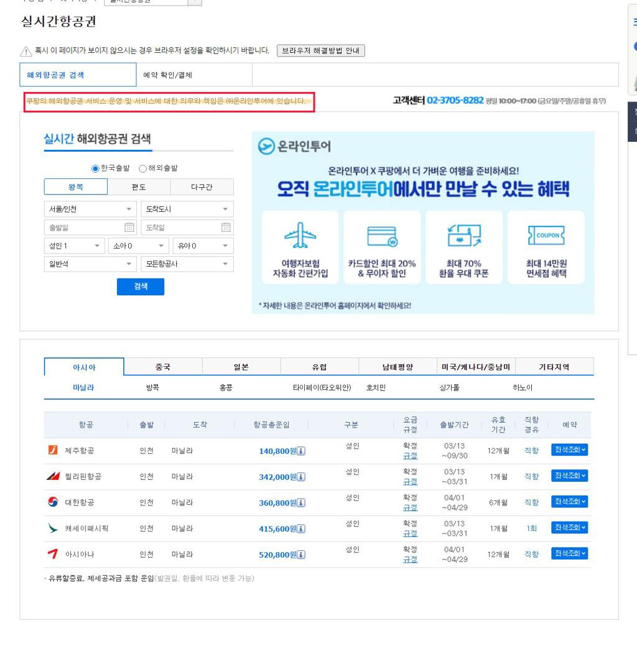
Task: Click the Asiana airline logo icon
Action: click(53, 553)
